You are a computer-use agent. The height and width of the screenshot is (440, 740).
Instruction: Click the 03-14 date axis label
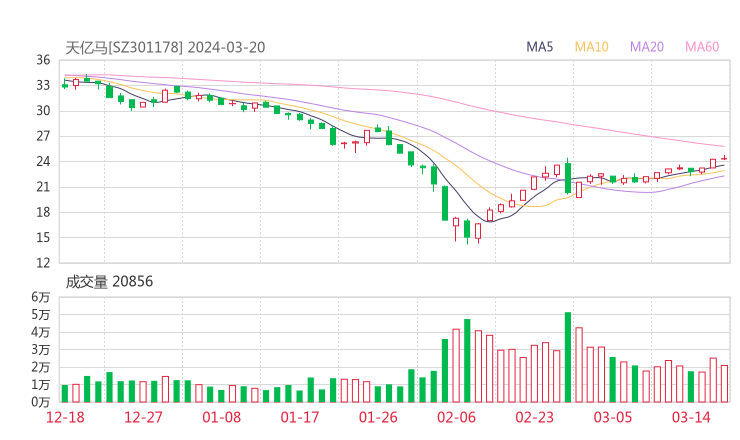pyautogui.click(x=691, y=417)
